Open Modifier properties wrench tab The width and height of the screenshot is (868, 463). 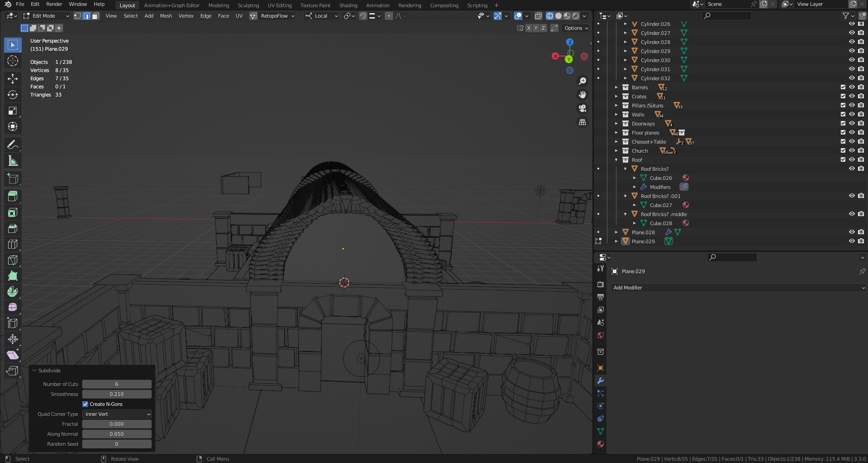click(x=601, y=381)
